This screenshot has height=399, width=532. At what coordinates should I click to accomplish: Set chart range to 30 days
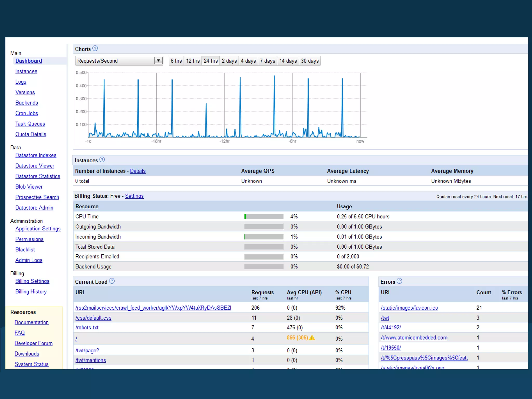(x=310, y=61)
